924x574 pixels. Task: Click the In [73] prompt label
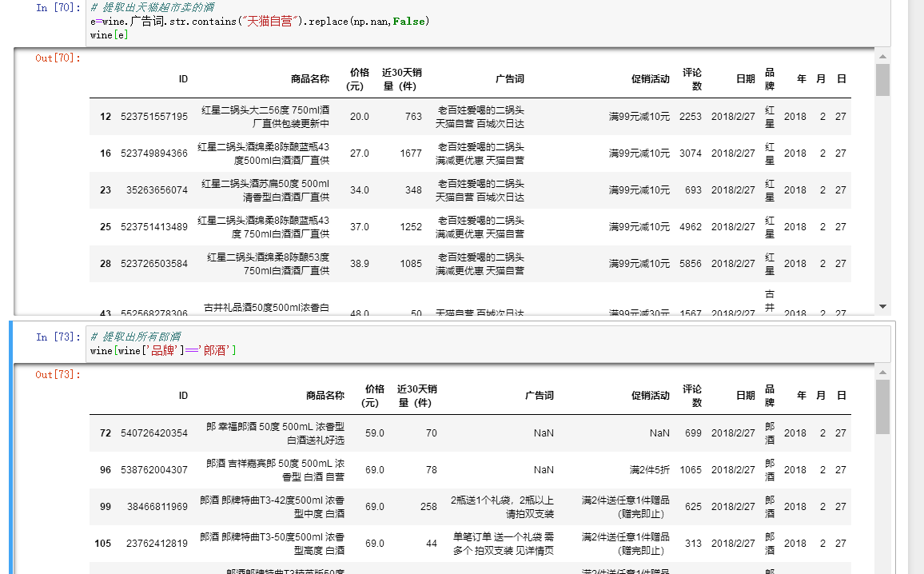pyautogui.click(x=58, y=337)
